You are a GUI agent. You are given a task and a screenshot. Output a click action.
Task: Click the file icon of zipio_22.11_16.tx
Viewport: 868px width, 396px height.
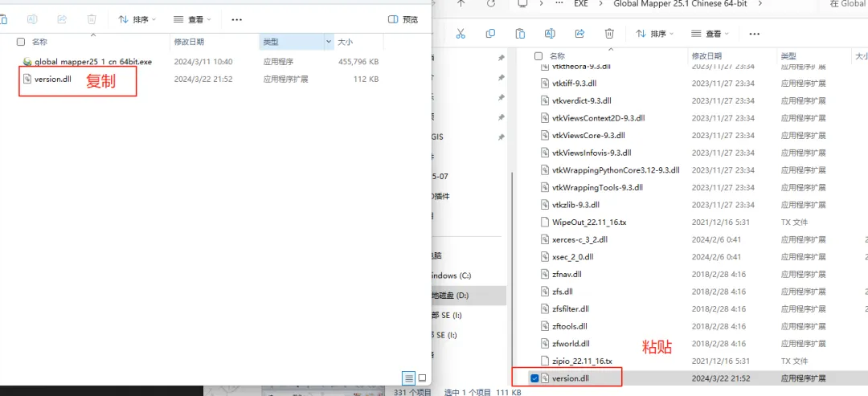pyautogui.click(x=545, y=361)
